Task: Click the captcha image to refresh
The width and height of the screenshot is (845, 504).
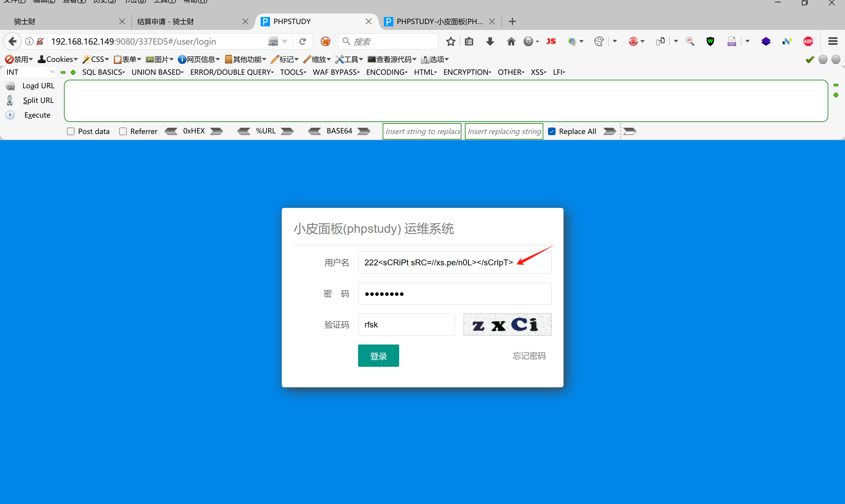Action: pos(507,325)
